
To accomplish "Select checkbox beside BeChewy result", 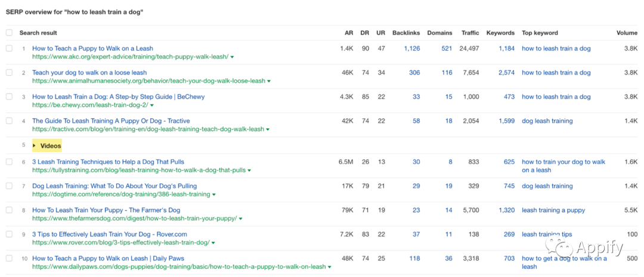I will [x=9, y=97].
